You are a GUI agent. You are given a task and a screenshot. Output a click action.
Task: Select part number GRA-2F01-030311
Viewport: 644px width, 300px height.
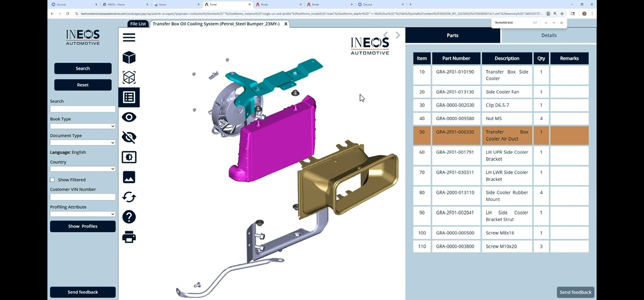pos(455,172)
